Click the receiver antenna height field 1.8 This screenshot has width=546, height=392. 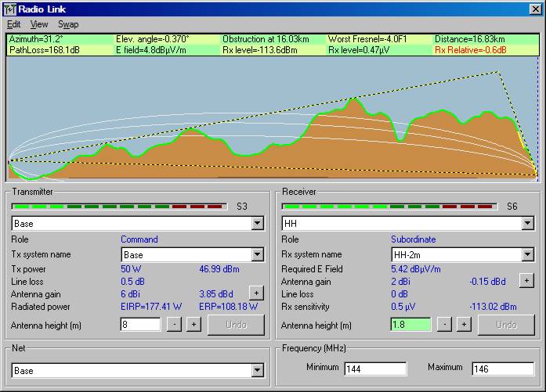tap(410, 325)
